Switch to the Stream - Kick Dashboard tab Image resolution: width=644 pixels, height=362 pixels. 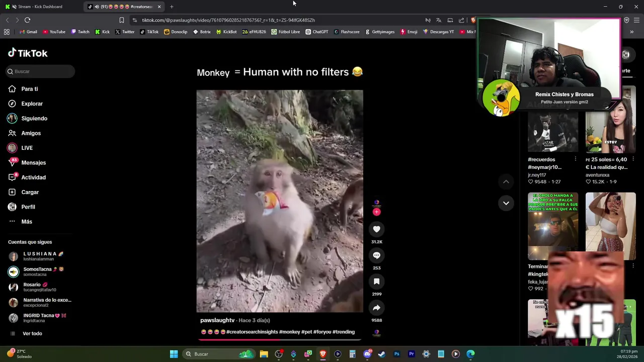(40, 7)
